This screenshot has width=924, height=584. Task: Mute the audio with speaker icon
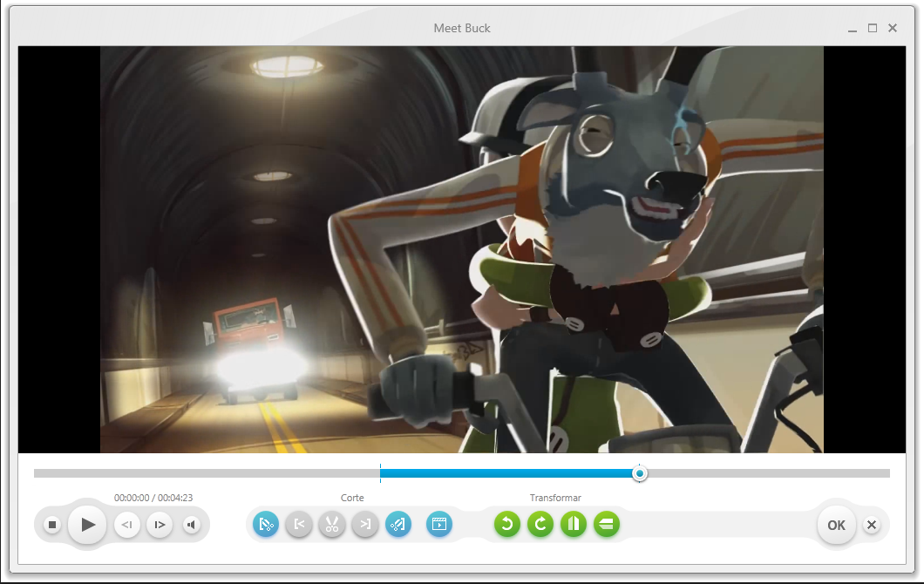[x=191, y=525]
